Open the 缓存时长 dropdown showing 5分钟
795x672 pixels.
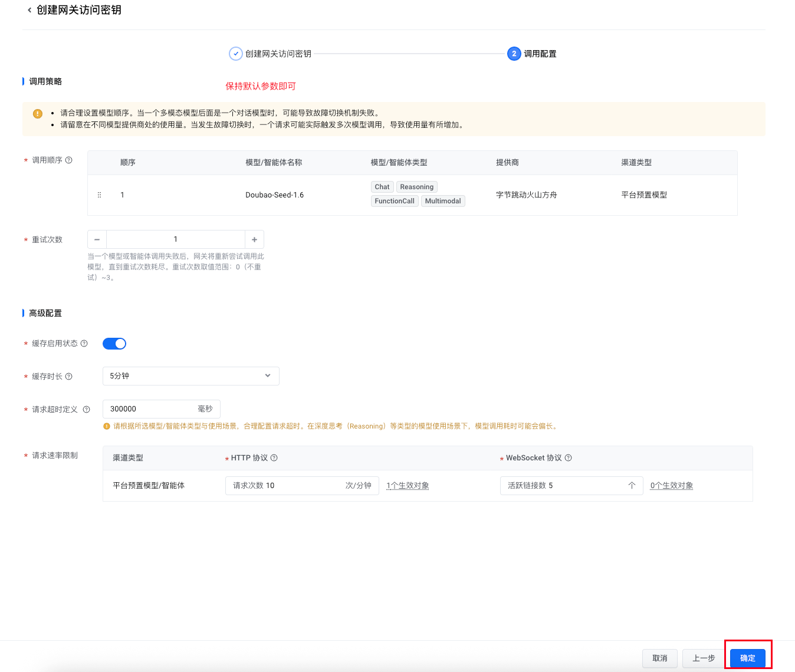190,376
